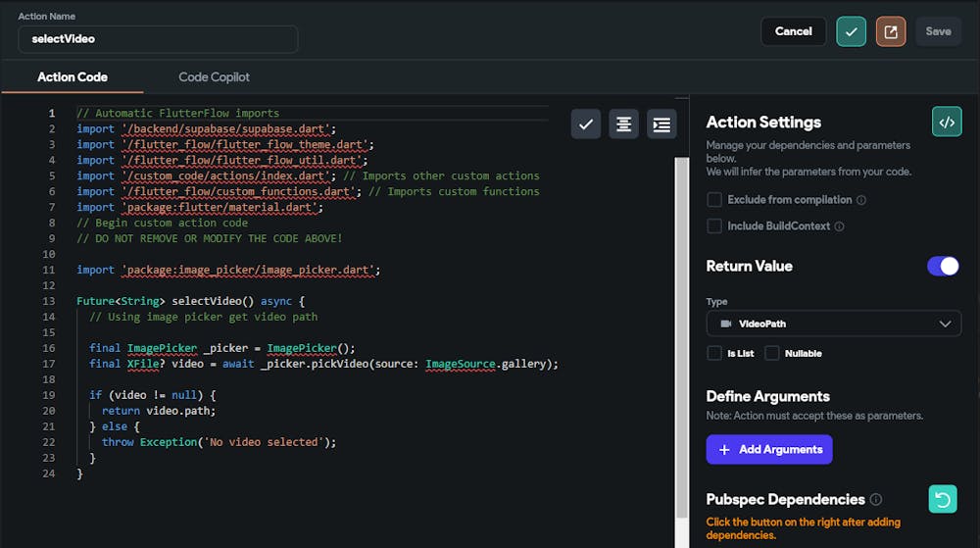Viewport: 980px width, 548px height.
Task: Click the code view icon beside Action Settings
Action: pyautogui.click(x=946, y=123)
